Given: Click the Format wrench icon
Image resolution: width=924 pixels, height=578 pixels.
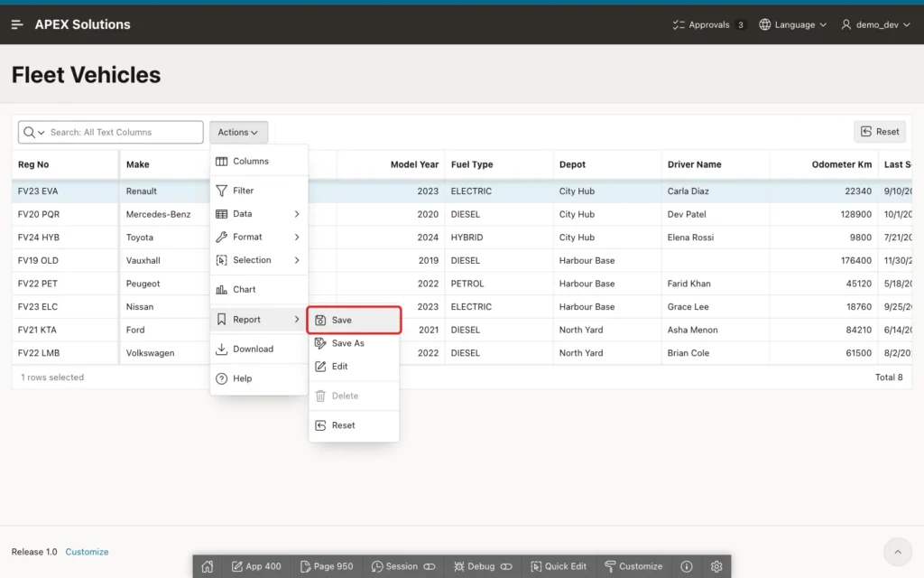Looking at the screenshot, I should (222, 238).
